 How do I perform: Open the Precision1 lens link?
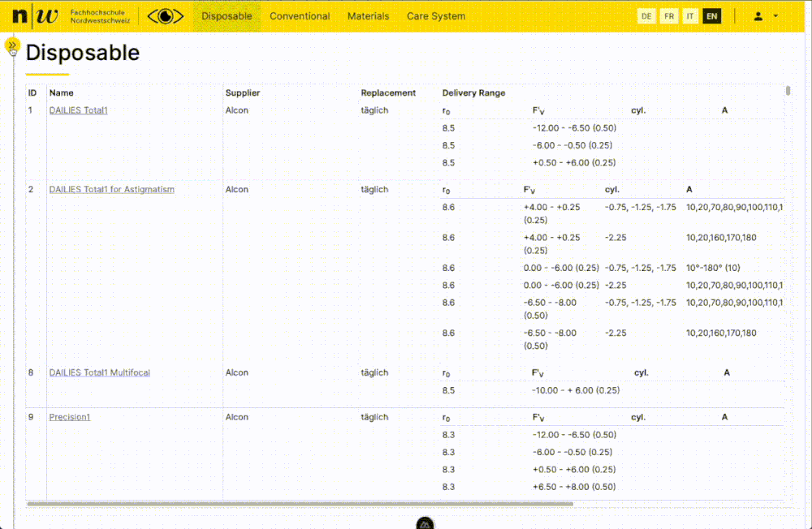point(69,417)
